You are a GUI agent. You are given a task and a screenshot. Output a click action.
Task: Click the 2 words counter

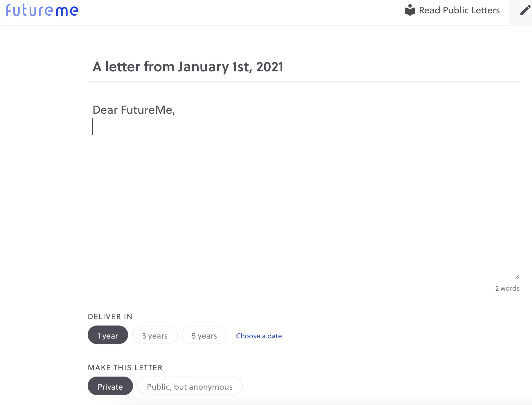tap(507, 288)
